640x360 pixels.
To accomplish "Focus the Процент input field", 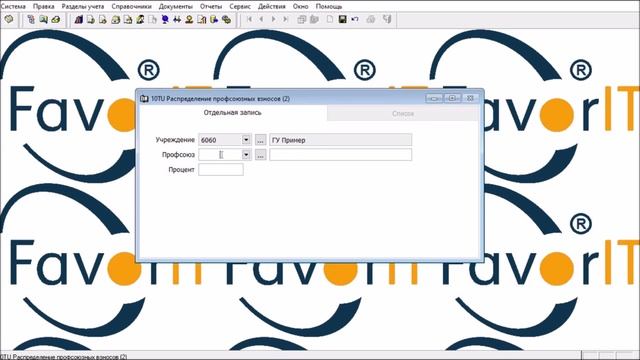I will pyautogui.click(x=221, y=170).
